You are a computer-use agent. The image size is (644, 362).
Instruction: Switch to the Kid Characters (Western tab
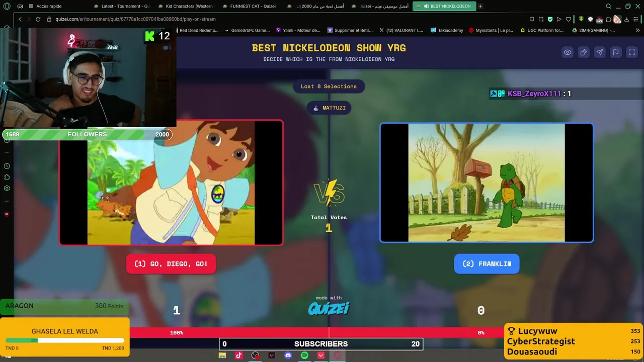[186, 7]
